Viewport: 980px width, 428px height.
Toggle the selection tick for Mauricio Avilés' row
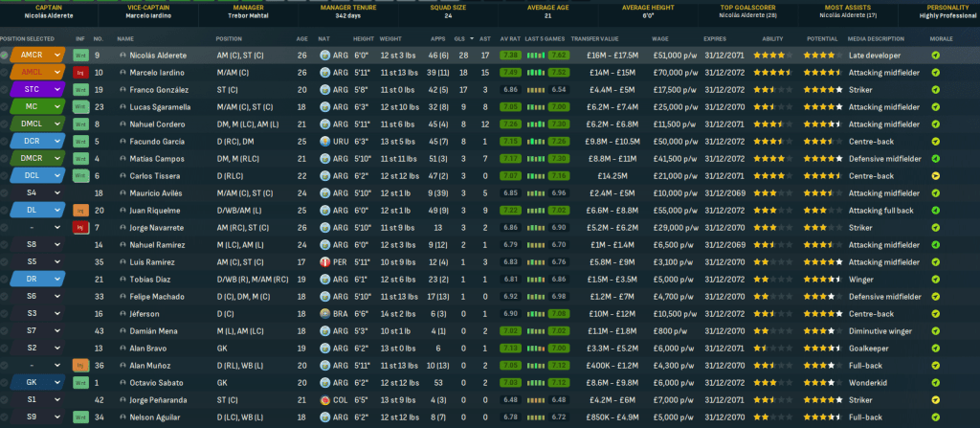(x=6, y=193)
